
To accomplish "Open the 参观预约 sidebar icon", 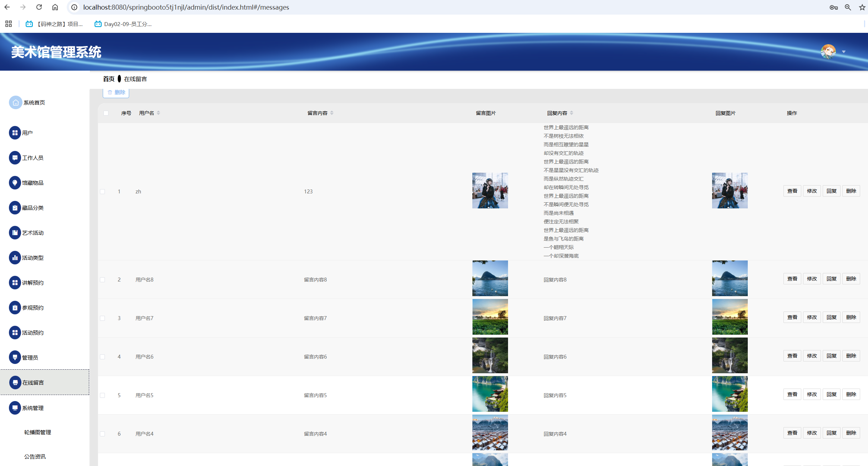I will tap(15, 308).
